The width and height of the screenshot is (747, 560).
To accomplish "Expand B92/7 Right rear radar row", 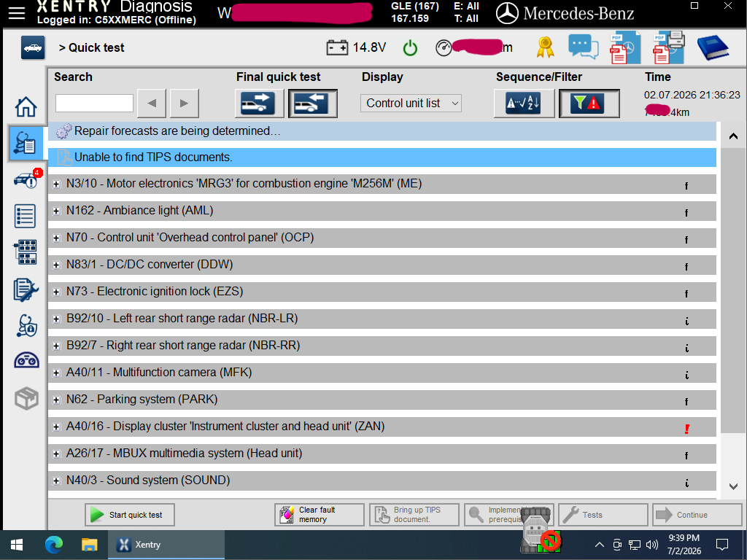I will [x=57, y=346].
